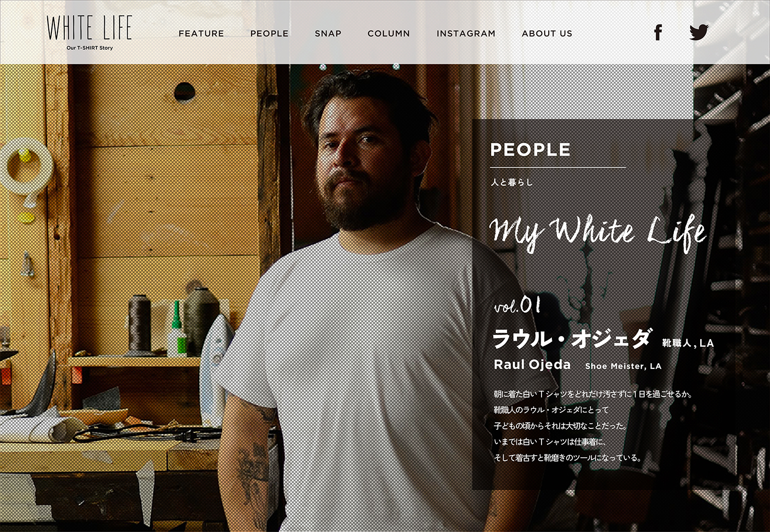Viewport: 770px width, 532px height.
Task: Click the 靴職人, LA label
Action: coord(688,343)
